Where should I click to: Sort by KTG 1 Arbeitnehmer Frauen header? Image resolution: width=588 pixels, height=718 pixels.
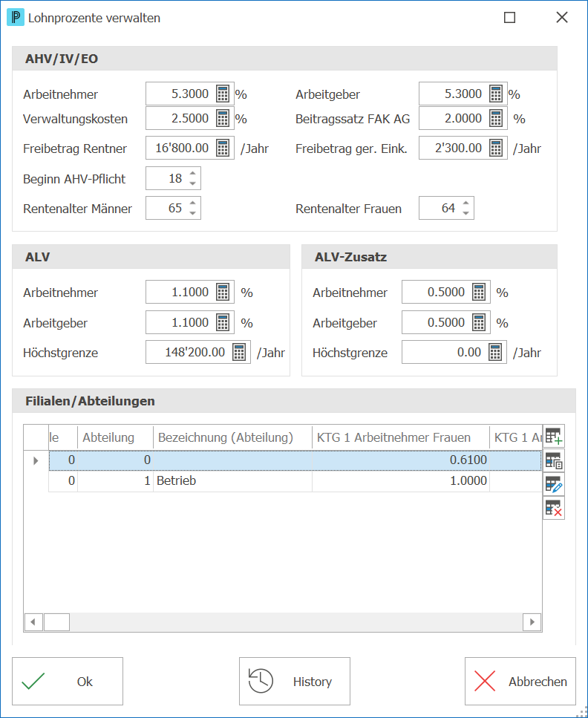(x=401, y=437)
